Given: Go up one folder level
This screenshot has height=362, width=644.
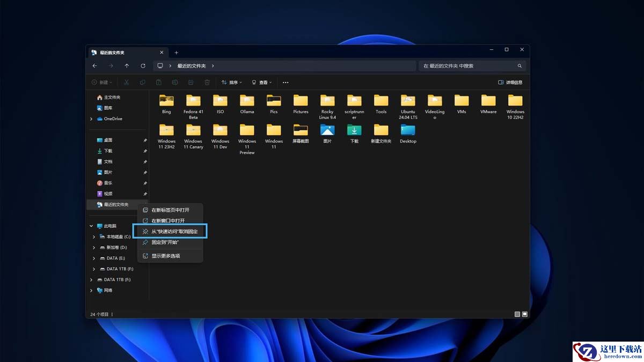Looking at the screenshot, I should click(127, 66).
